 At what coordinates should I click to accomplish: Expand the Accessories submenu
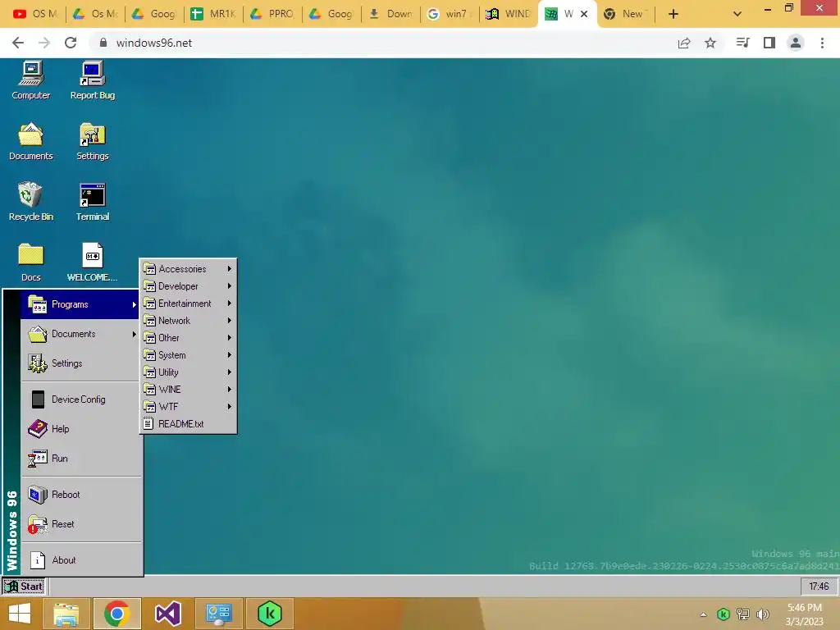(x=188, y=269)
